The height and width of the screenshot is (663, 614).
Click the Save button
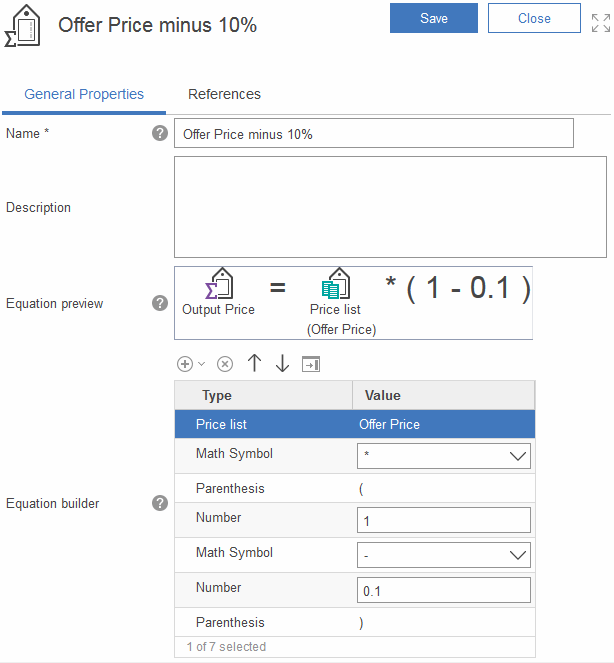tap(434, 18)
